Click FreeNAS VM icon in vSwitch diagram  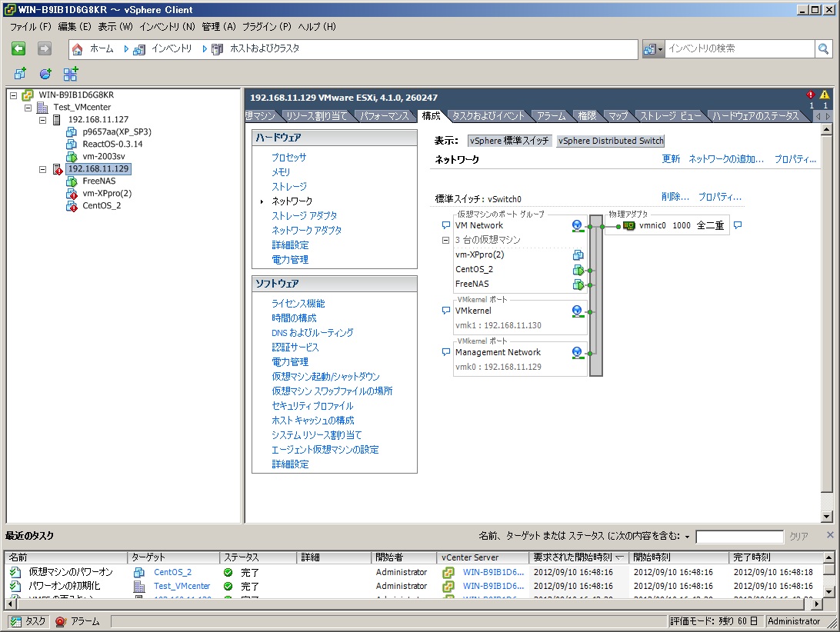tap(578, 284)
